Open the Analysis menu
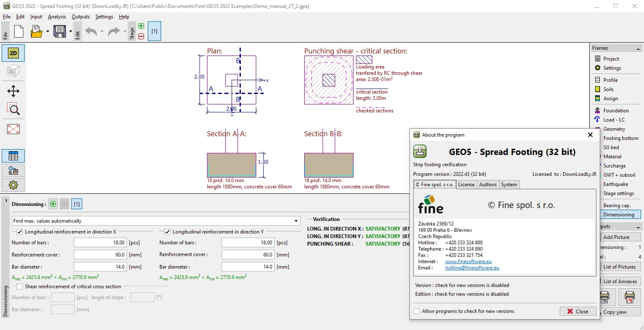 point(57,17)
